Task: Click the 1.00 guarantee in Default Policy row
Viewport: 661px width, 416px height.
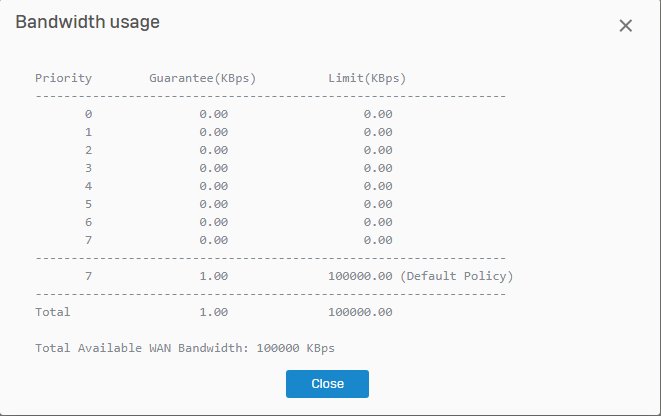Action: pos(214,276)
